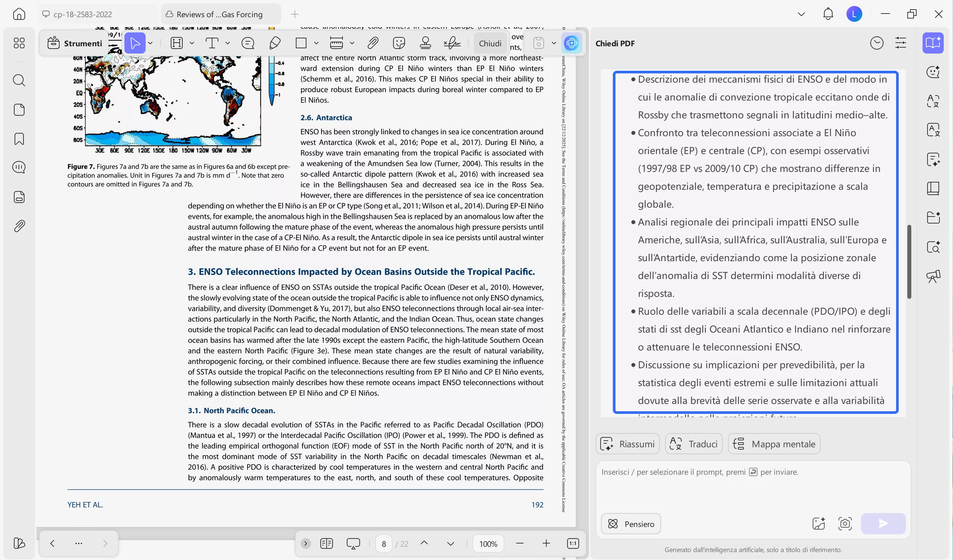This screenshot has width=953, height=560.
Task: Toggle the AI assistant panel button
Action: tap(571, 43)
